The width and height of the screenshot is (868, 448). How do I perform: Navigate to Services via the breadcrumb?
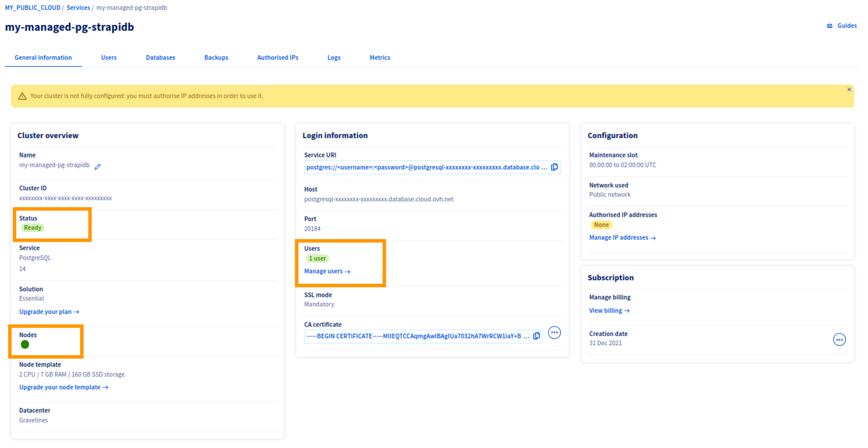click(78, 7)
